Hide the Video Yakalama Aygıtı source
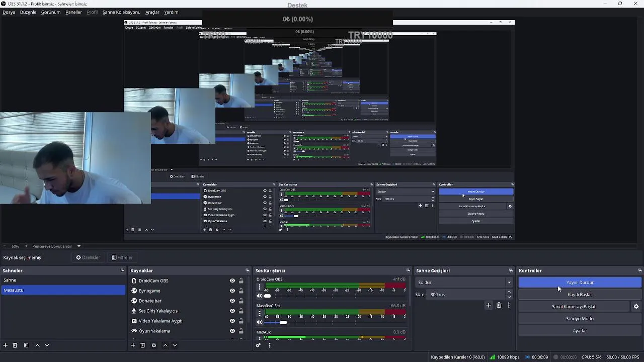Viewport: 644px width, 362px height. [x=232, y=321]
